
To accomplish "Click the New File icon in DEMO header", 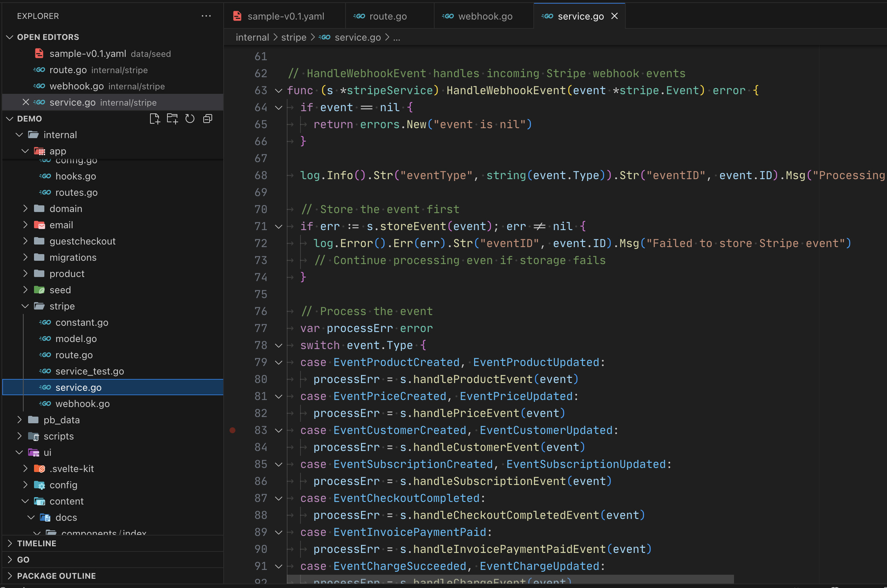I will tap(154, 119).
